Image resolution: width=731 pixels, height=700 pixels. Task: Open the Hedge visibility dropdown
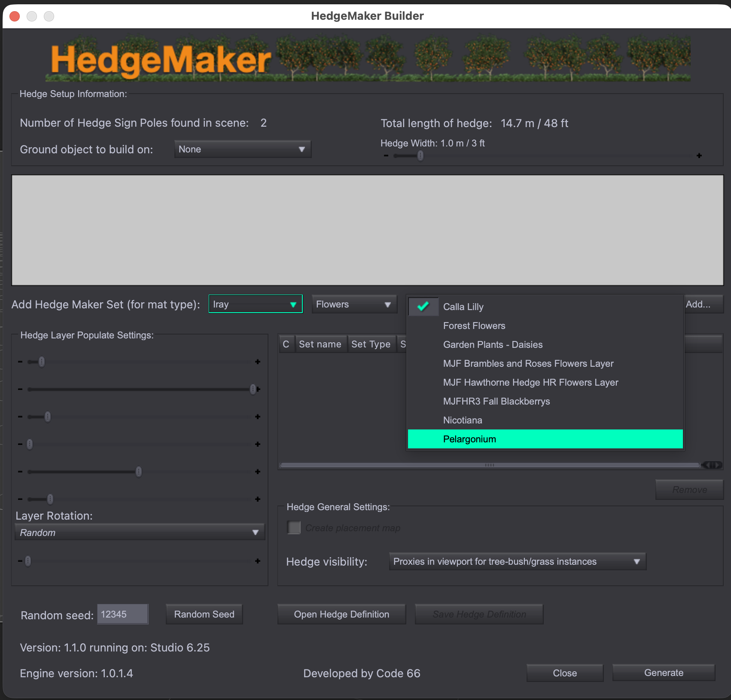518,561
